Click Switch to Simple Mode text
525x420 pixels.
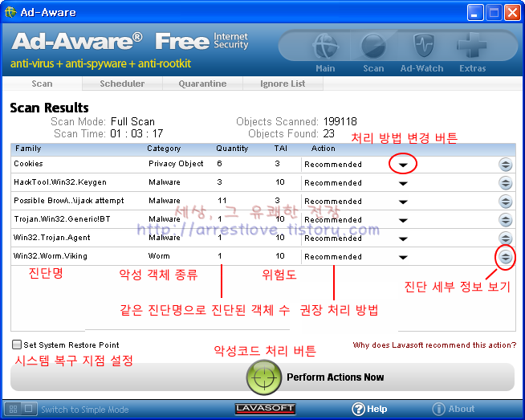[85, 410]
